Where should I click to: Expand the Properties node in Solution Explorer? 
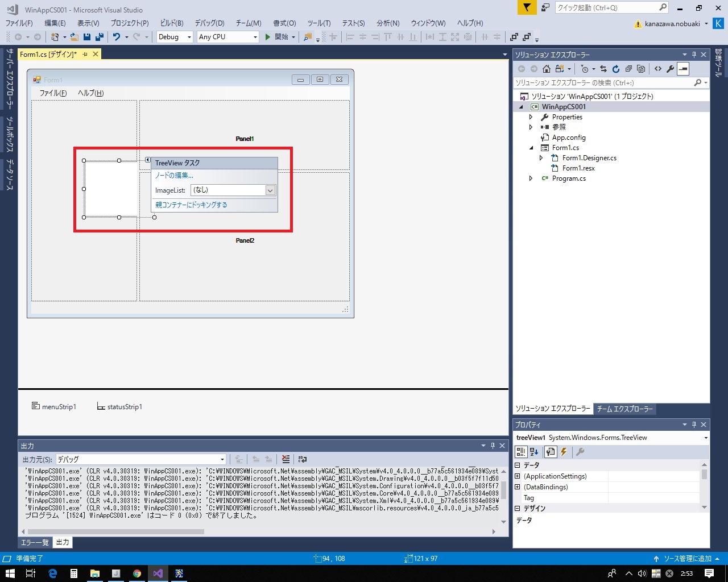pyautogui.click(x=531, y=117)
